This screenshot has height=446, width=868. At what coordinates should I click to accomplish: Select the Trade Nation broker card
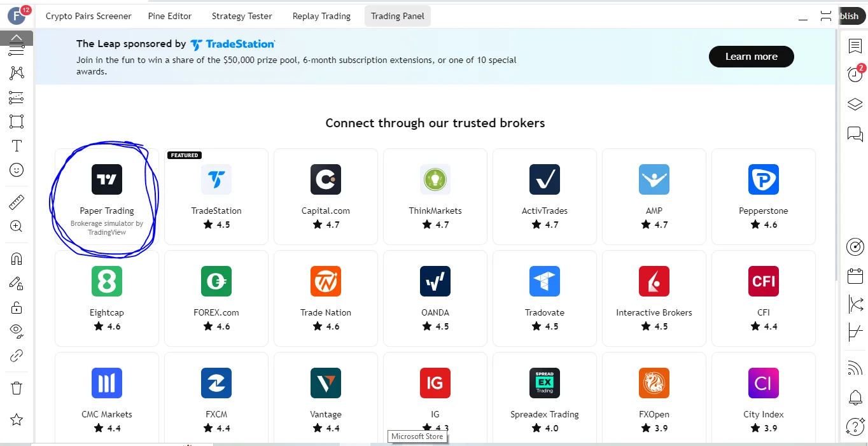(326, 298)
